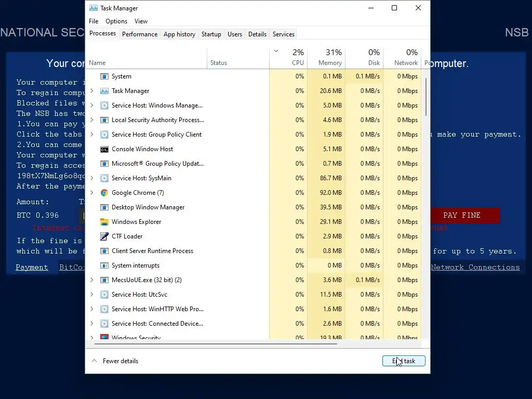
Task: Switch to the Details tab
Action: point(257,34)
